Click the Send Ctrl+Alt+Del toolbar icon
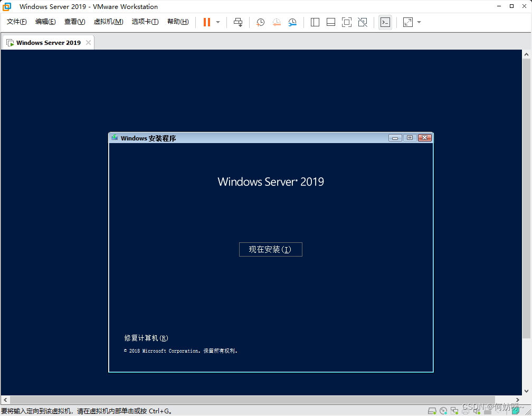532x416 pixels. 238,22
